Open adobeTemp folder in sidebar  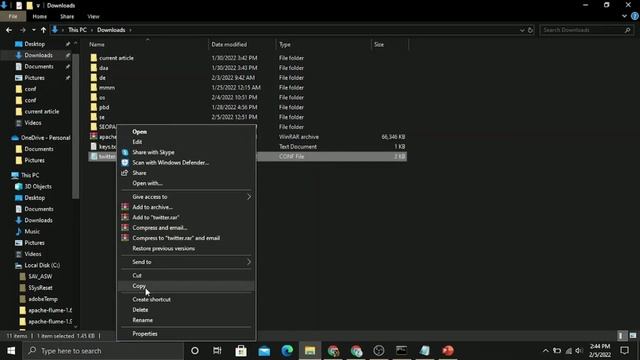[43, 299]
